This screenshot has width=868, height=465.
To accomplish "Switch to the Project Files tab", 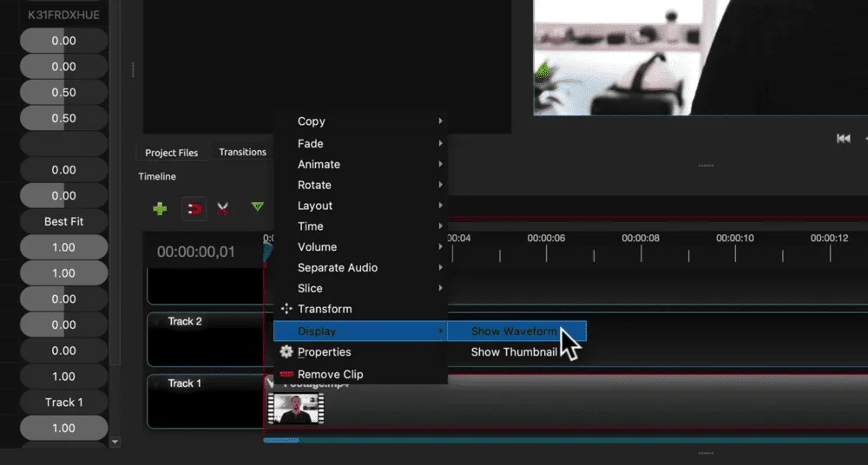I will (x=172, y=153).
